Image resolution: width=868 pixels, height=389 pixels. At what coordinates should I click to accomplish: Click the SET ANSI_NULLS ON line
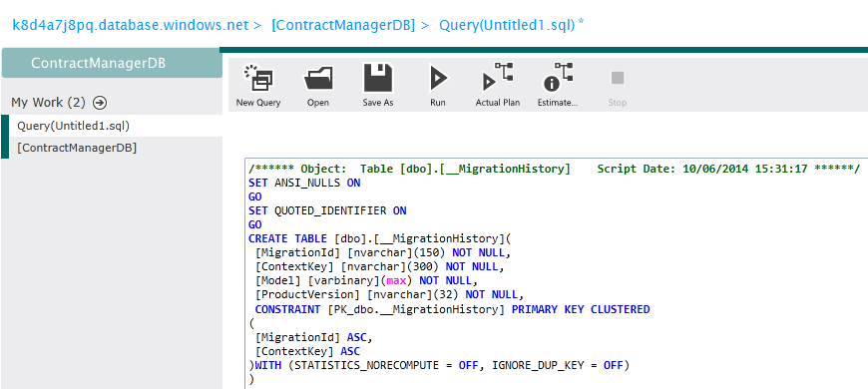[x=304, y=183]
